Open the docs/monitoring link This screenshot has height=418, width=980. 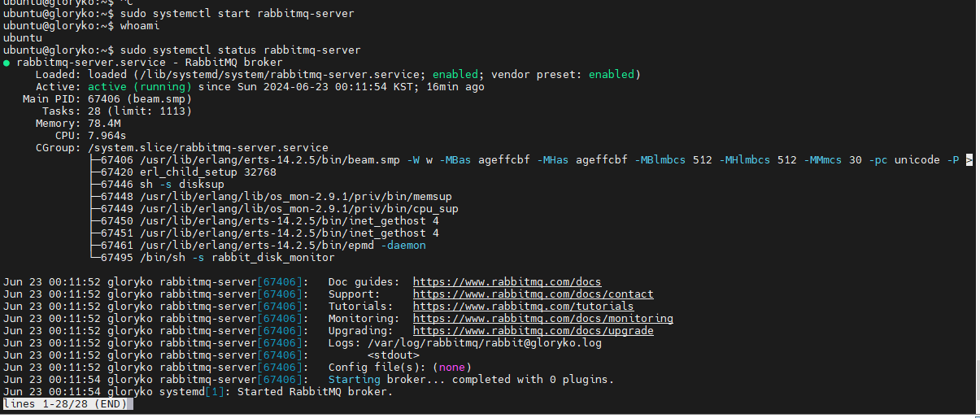pos(542,319)
